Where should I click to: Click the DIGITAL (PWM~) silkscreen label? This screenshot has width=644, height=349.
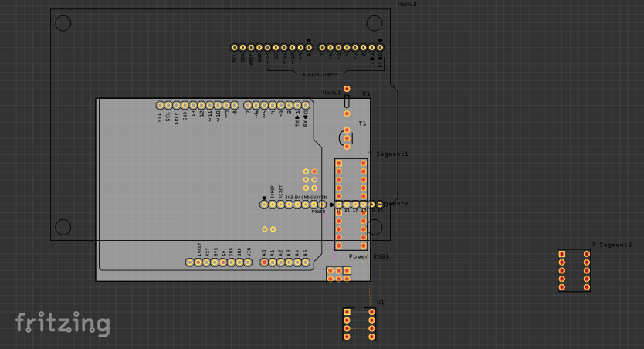click(x=320, y=74)
